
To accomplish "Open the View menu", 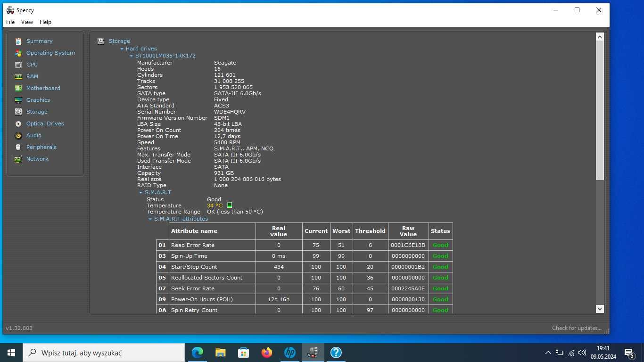I will [x=27, y=22].
